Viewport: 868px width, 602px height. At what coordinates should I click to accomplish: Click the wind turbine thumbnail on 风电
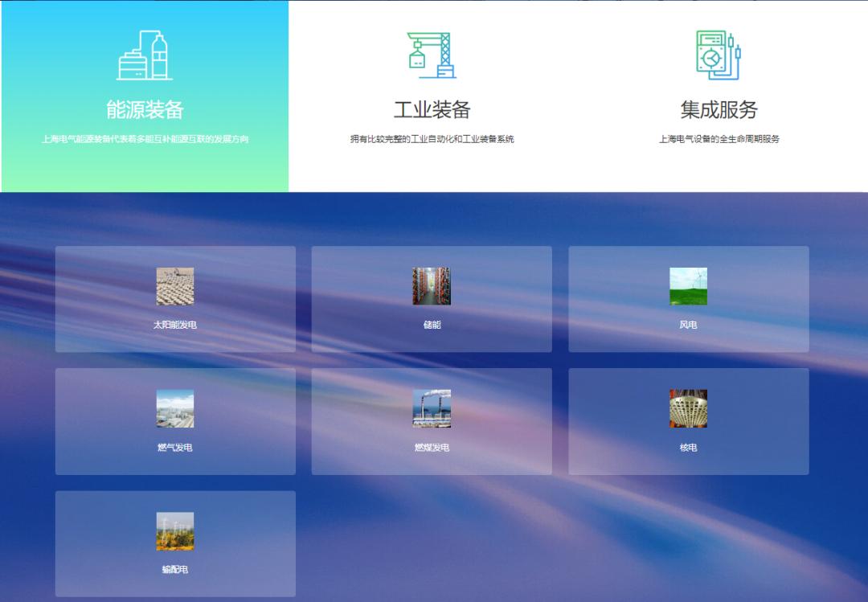point(688,287)
